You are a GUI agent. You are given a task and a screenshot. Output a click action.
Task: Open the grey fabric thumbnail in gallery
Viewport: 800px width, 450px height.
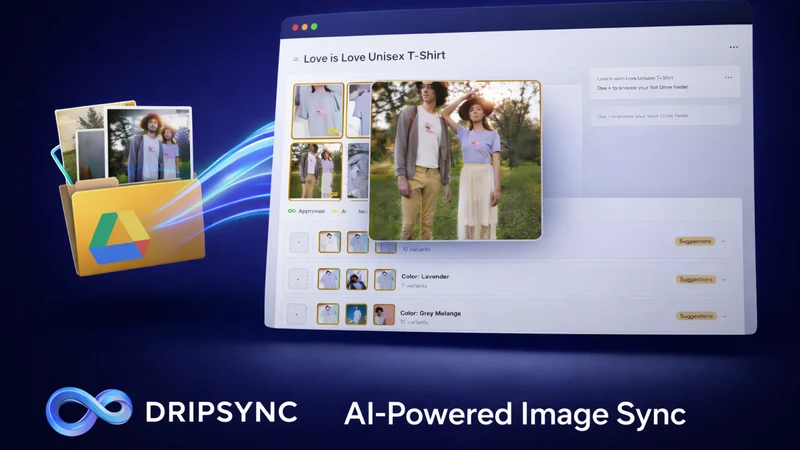[x=358, y=171]
